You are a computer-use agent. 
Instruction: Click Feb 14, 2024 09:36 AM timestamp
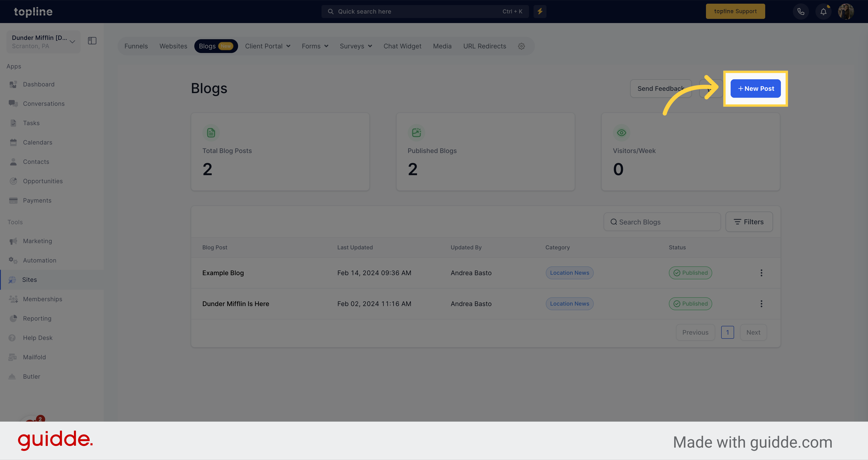point(374,273)
